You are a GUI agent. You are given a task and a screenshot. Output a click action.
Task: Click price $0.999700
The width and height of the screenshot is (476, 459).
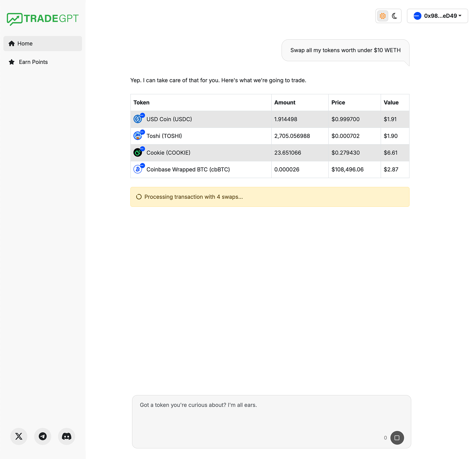click(x=345, y=119)
